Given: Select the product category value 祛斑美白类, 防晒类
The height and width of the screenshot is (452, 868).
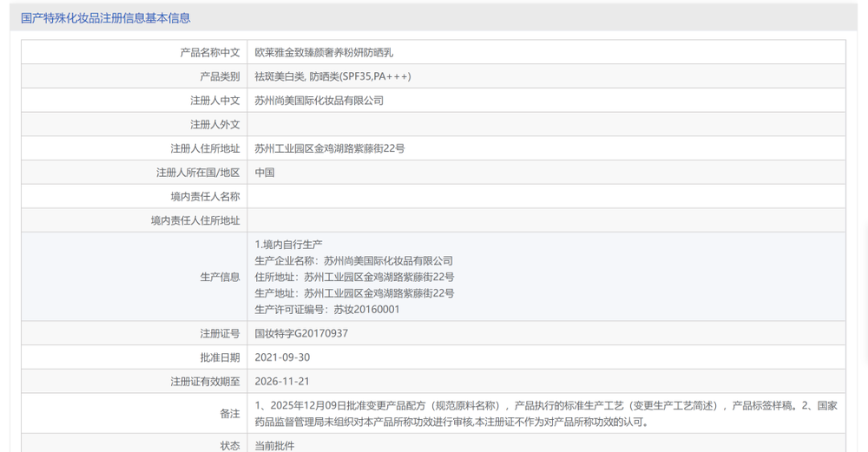Looking at the screenshot, I should pyautogui.click(x=332, y=76).
